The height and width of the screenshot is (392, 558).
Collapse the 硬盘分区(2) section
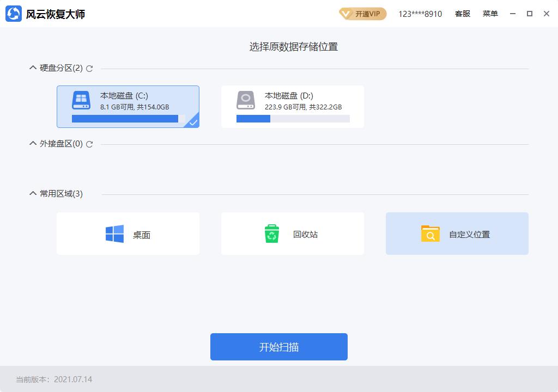click(32, 68)
